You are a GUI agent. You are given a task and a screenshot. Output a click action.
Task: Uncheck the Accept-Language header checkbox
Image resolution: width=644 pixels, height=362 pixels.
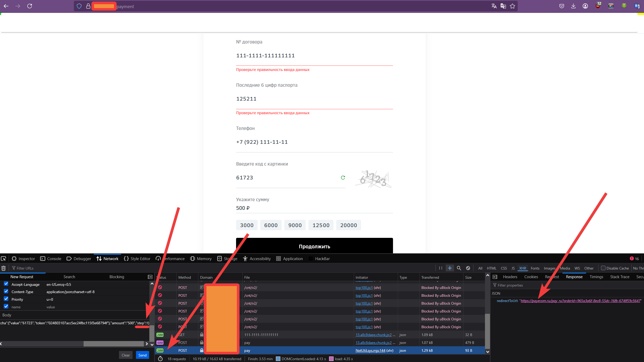[6, 284]
